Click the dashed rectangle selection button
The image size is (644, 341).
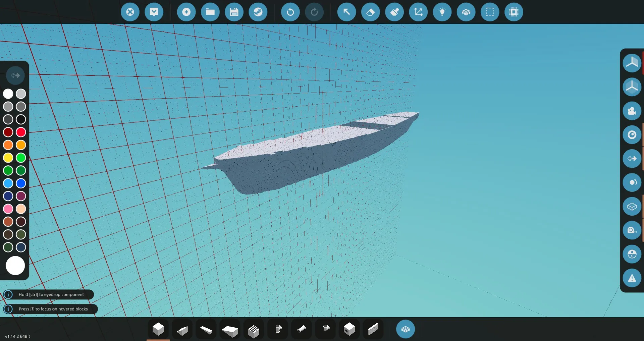(x=490, y=12)
